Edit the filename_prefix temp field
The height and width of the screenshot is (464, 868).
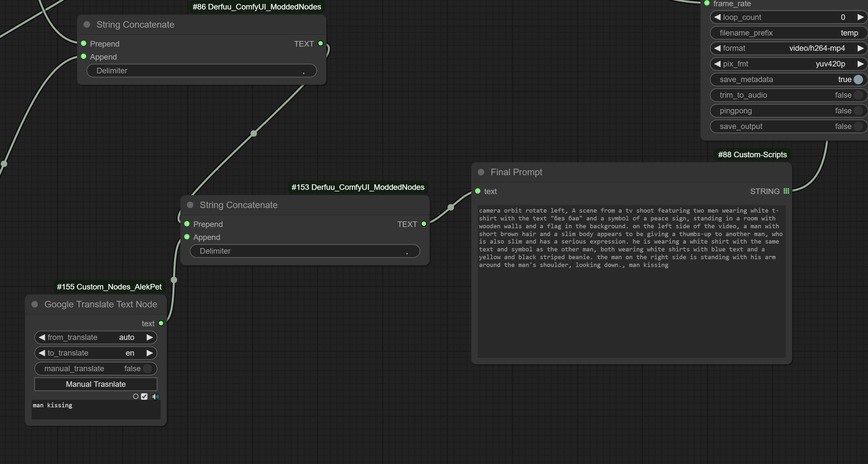pyautogui.click(x=789, y=33)
